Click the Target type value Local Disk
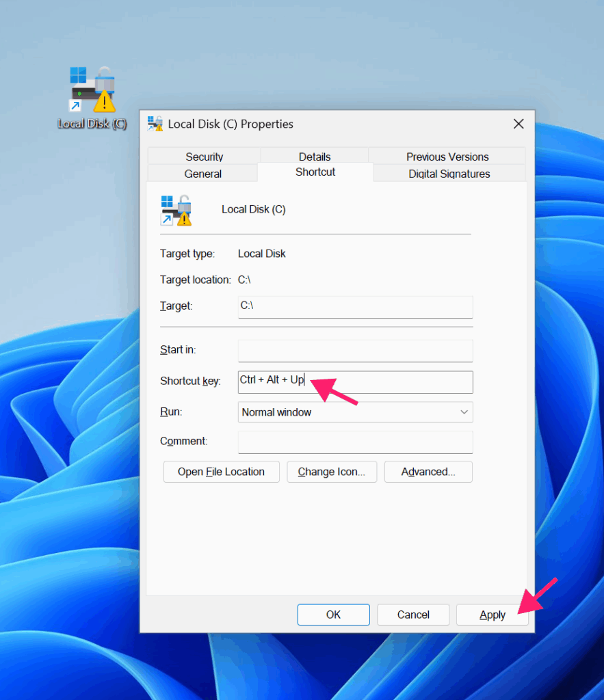 point(261,254)
